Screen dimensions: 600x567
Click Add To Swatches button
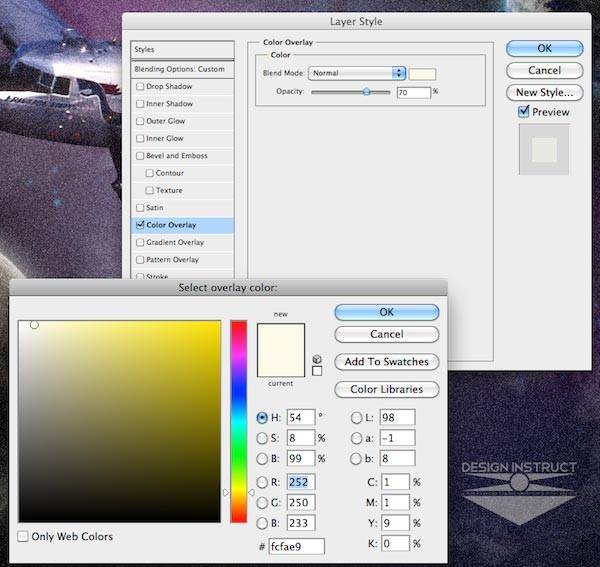click(x=386, y=362)
